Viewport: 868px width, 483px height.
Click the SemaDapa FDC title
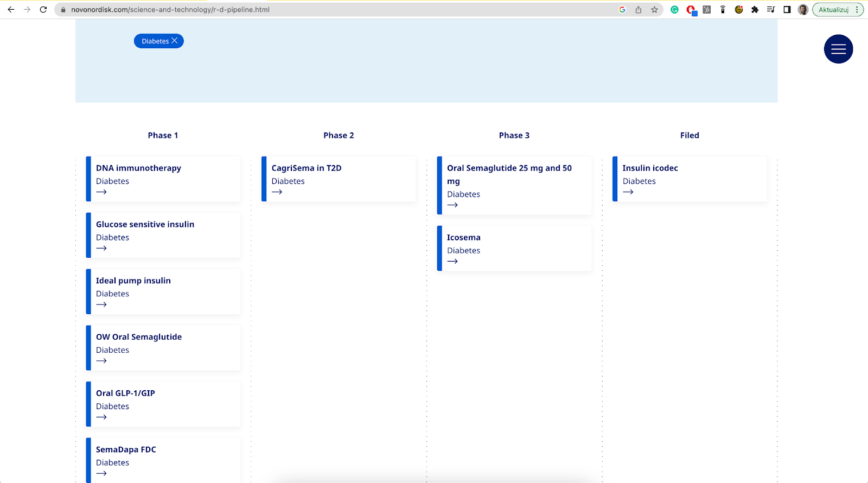(x=126, y=449)
